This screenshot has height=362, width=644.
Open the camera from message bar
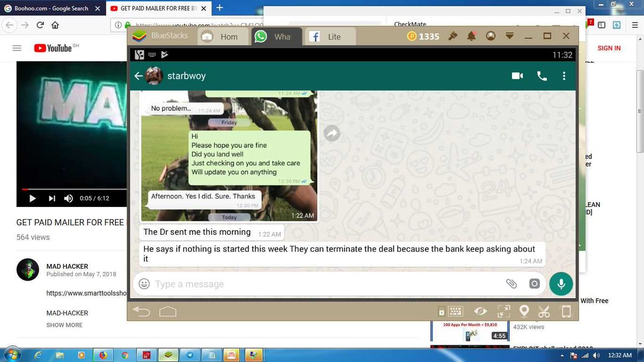tap(535, 284)
